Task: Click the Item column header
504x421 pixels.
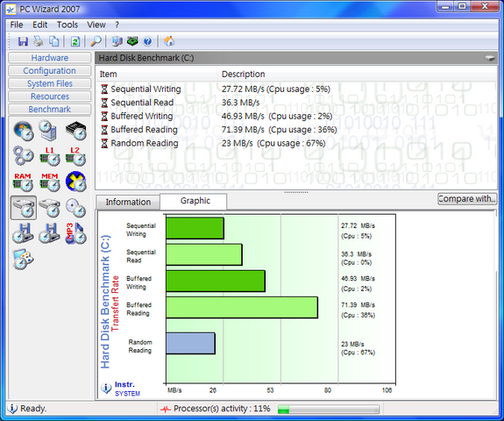Action: click(x=157, y=75)
